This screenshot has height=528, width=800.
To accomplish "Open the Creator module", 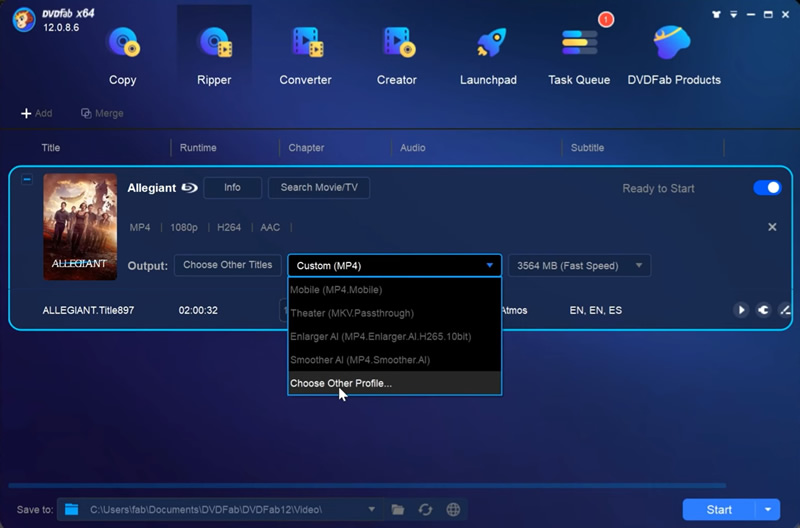I will click(x=396, y=55).
